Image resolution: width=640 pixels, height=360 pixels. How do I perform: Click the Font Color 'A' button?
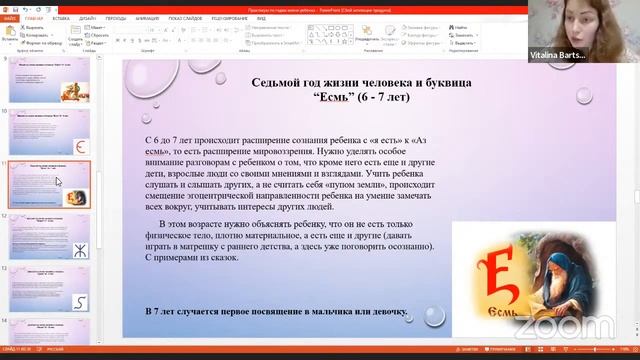tap(179, 40)
